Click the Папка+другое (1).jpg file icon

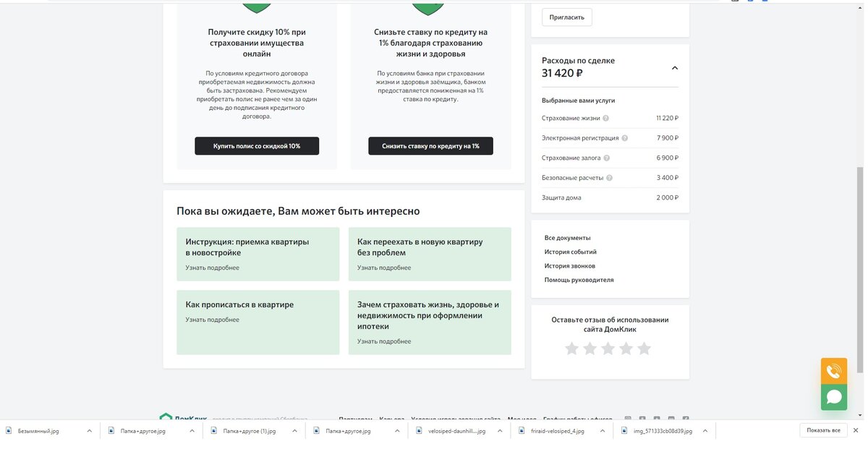click(214, 430)
